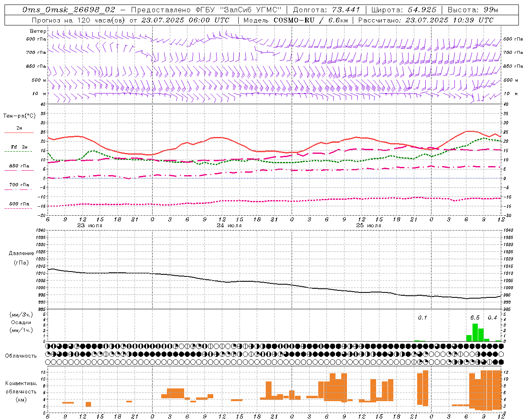Select the Прогноз на 120 часа(ов) text
The image size is (525, 420).
[x=79, y=20]
